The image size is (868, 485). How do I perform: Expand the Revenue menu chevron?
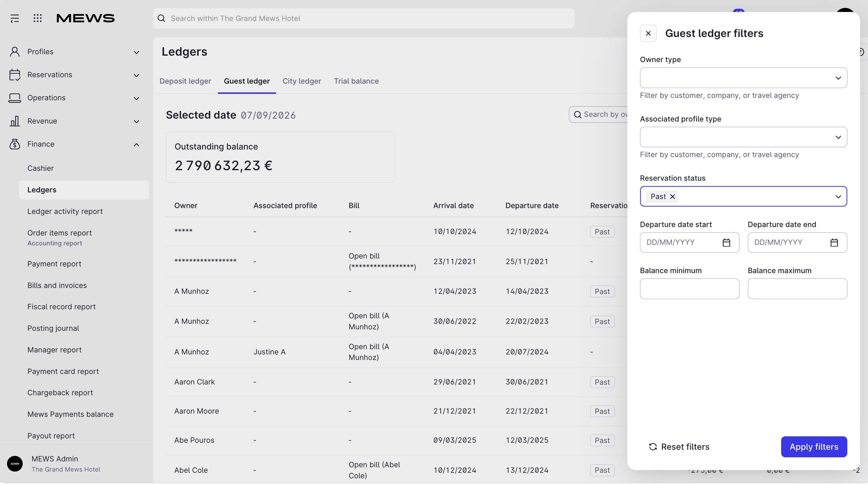[x=136, y=122]
